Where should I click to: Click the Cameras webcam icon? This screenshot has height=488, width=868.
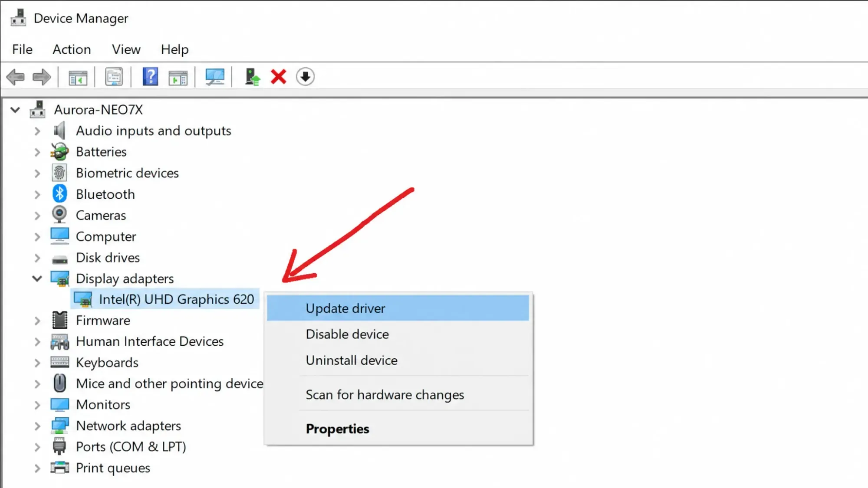click(x=59, y=215)
